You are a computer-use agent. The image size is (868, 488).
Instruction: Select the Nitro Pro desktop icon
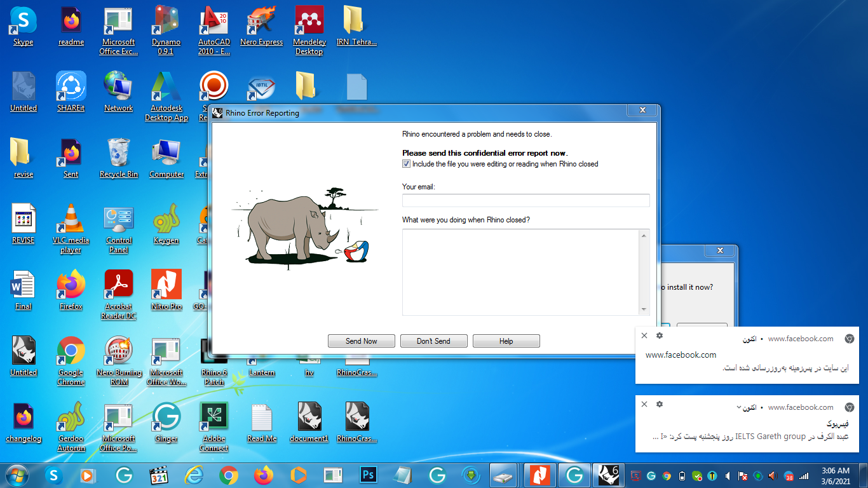click(166, 290)
